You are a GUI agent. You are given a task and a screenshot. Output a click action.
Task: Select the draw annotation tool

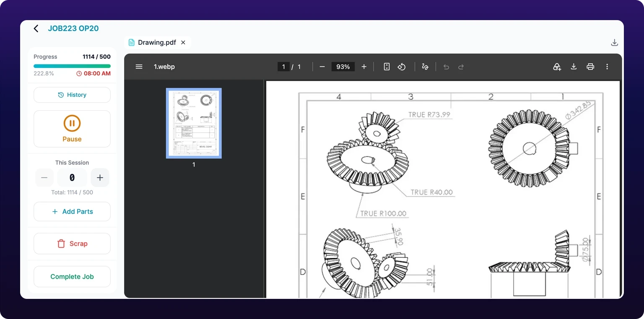pyautogui.click(x=425, y=67)
